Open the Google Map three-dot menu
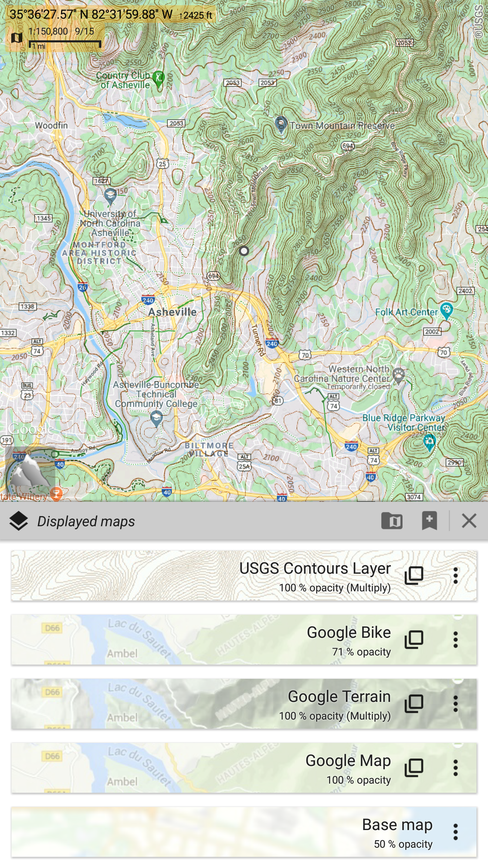The width and height of the screenshot is (488, 868). [455, 768]
